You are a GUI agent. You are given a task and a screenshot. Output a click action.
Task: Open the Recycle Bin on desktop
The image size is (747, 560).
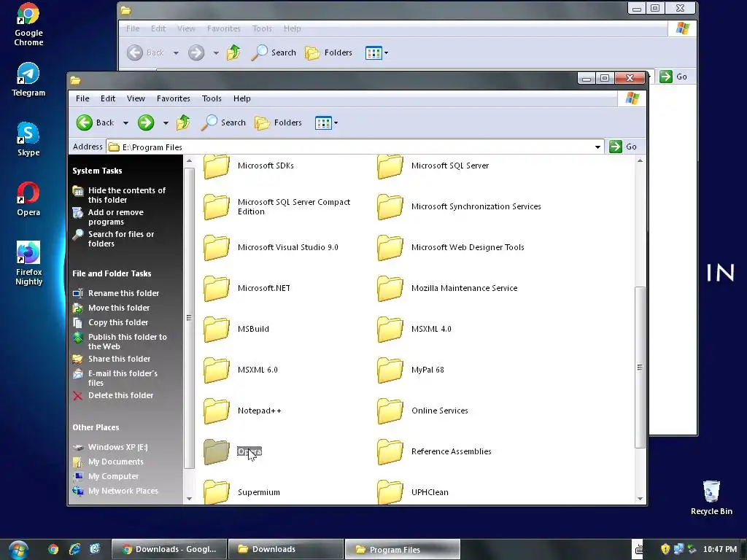[711, 498]
